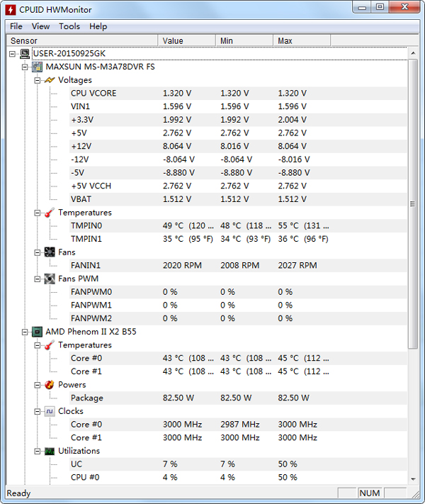
Task: Collapse the Voltages group
Action: pos(38,80)
